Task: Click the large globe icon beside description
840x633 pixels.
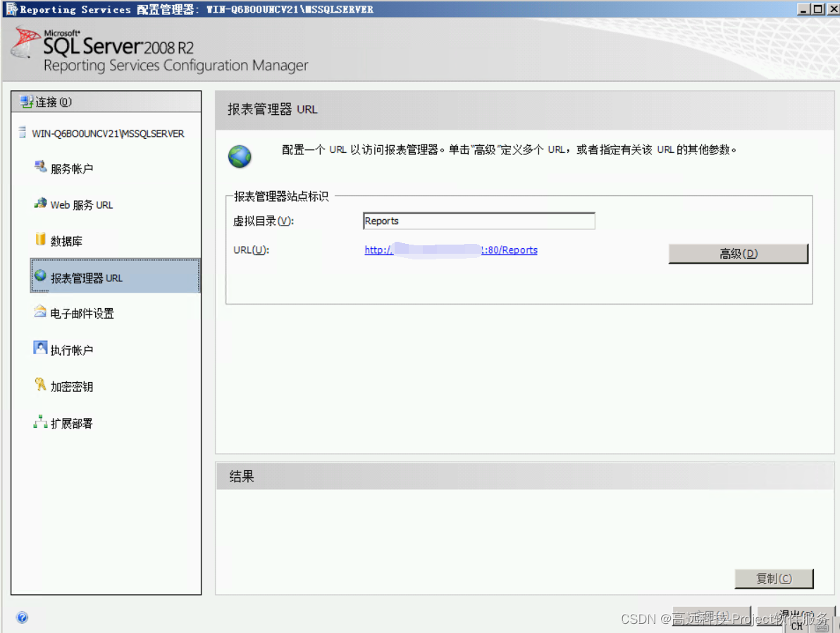Action: point(240,156)
